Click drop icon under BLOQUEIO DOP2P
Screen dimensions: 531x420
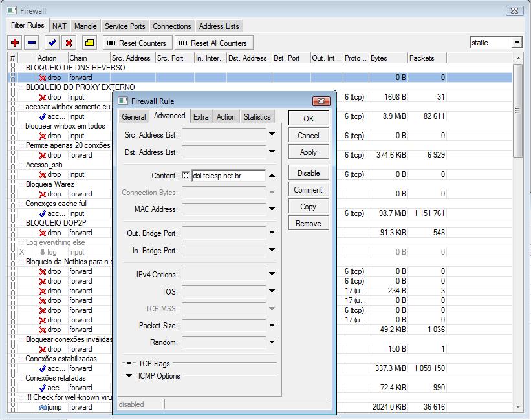pyautogui.click(x=42, y=233)
